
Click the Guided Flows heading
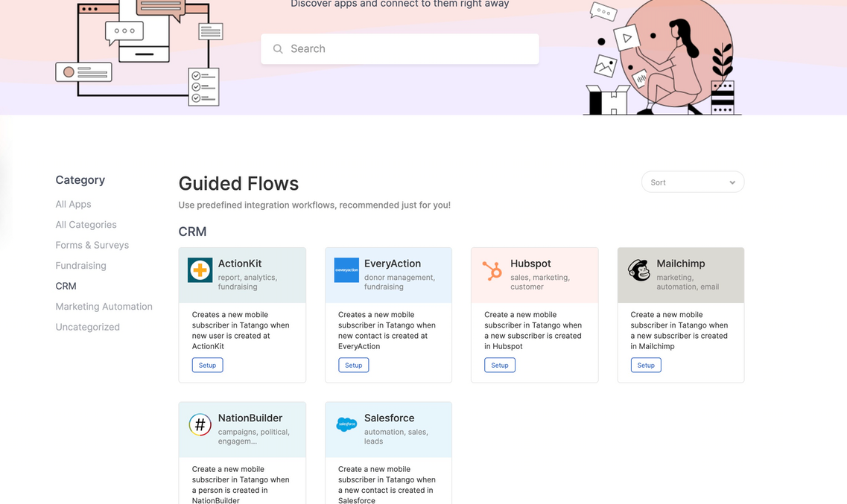coord(238,183)
